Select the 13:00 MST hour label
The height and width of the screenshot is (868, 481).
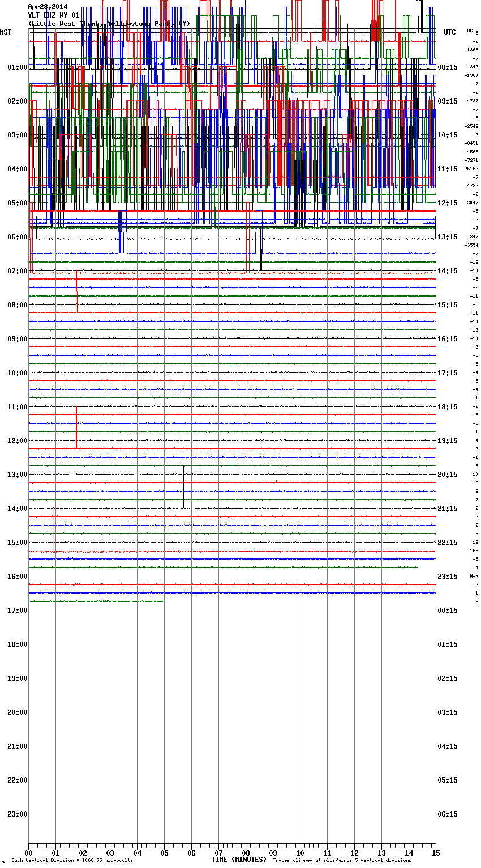tap(18, 475)
